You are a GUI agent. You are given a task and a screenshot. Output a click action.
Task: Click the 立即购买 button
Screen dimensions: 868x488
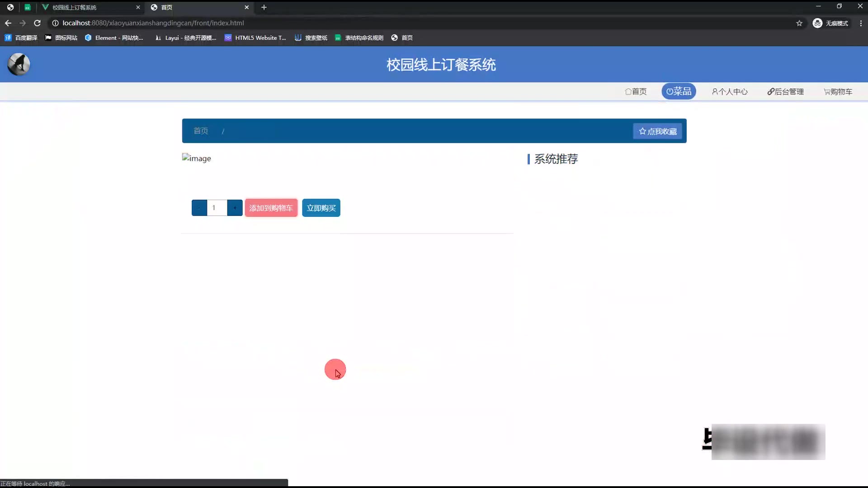[321, 208]
